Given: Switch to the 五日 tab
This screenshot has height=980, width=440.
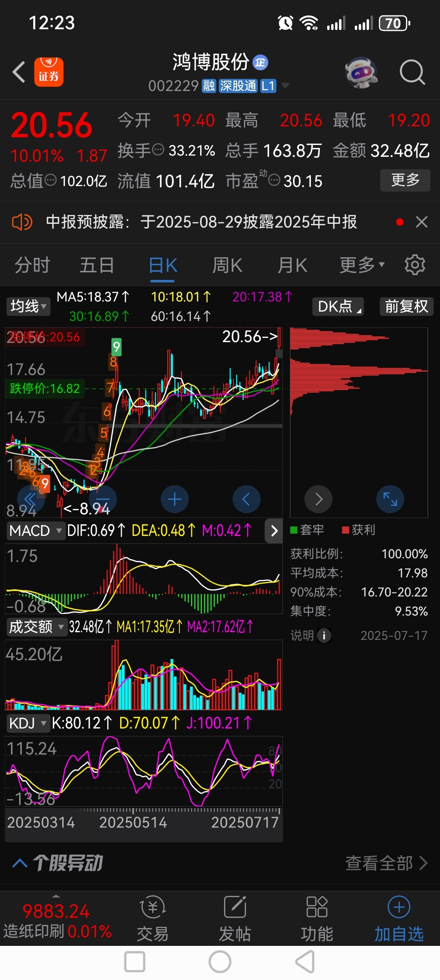Looking at the screenshot, I should 97,265.
